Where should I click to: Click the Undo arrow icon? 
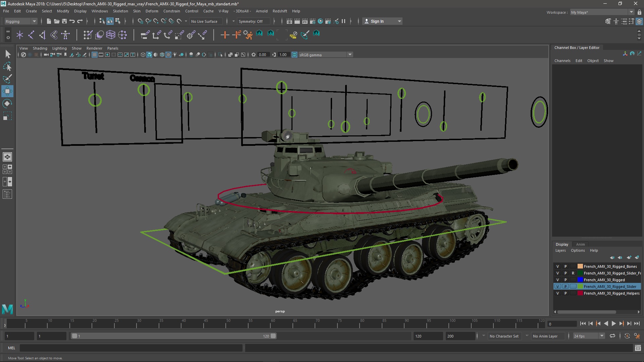[72, 21]
